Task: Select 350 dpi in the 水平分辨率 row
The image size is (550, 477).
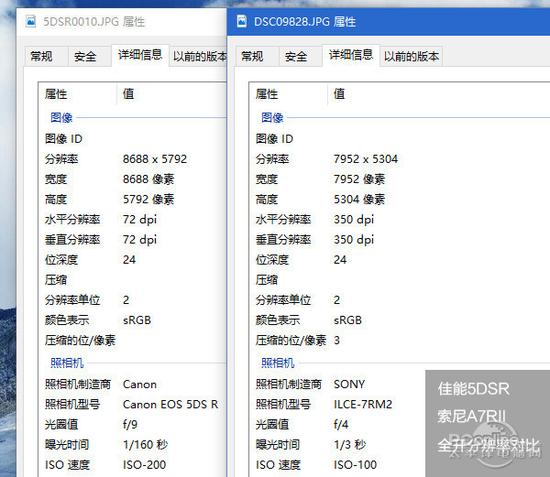Action: pos(354,220)
